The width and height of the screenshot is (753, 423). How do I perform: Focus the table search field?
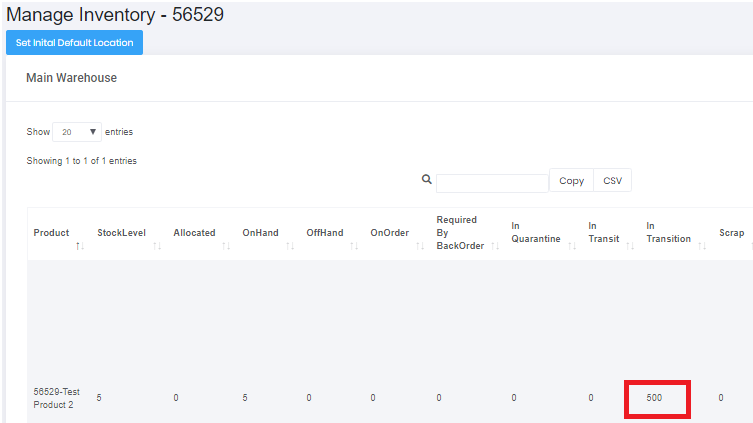click(x=492, y=183)
